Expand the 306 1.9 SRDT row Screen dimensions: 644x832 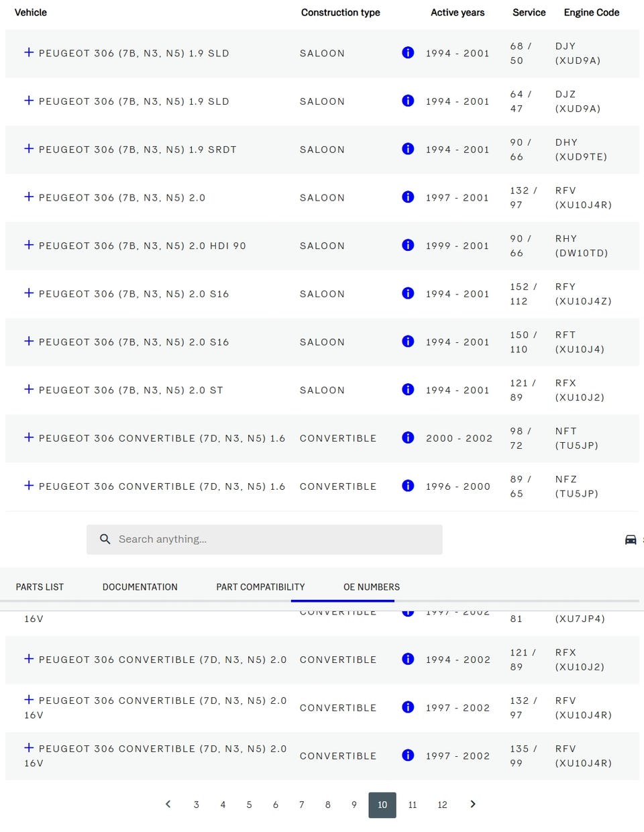click(29, 149)
